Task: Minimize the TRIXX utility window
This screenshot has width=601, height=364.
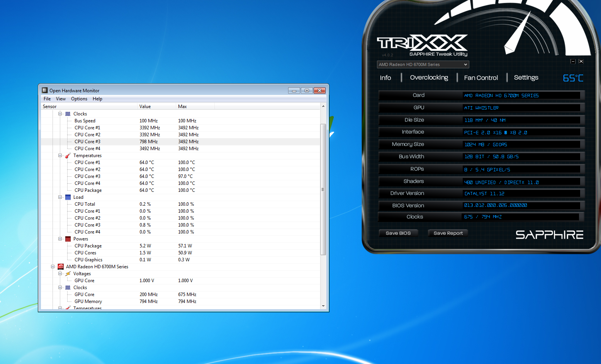Action: point(573,61)
